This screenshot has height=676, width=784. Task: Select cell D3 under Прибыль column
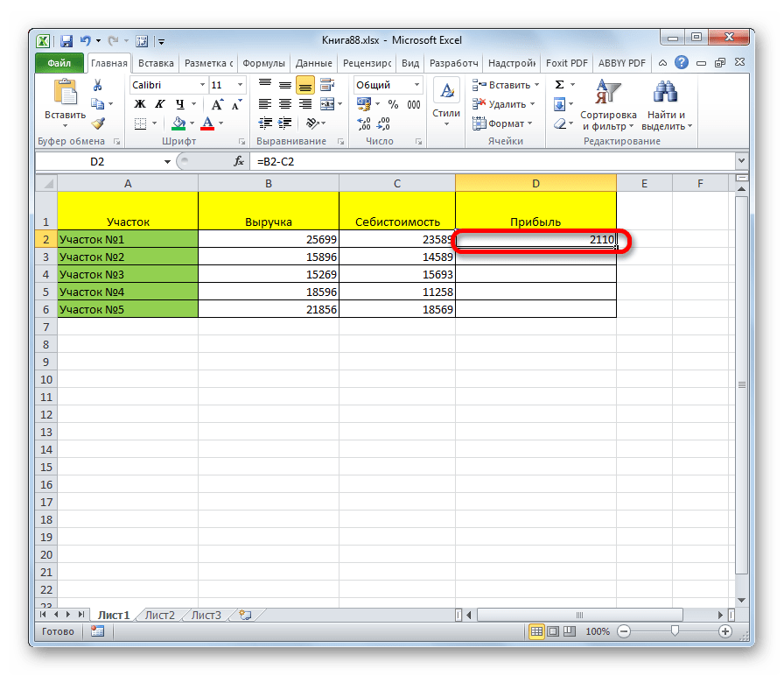click(535, 257)
